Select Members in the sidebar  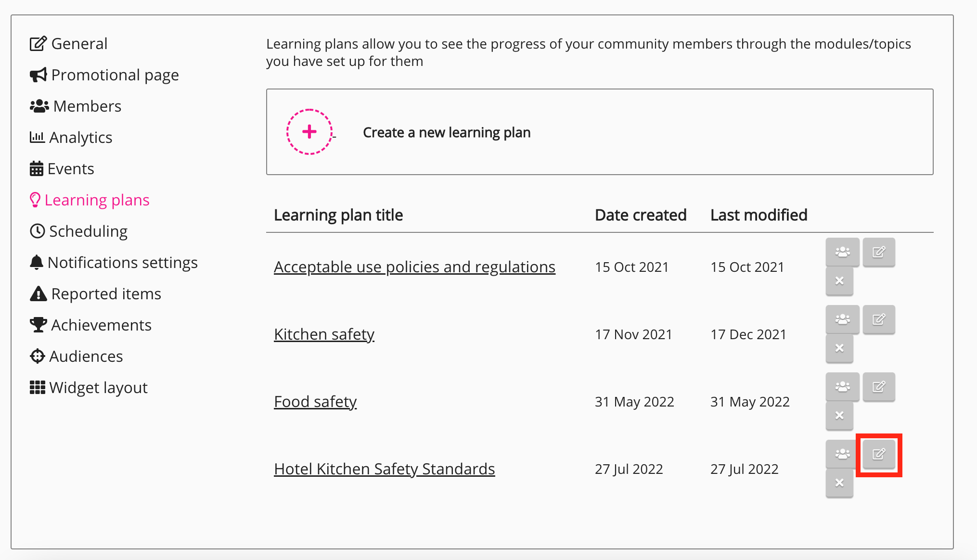tap(87, 106)
